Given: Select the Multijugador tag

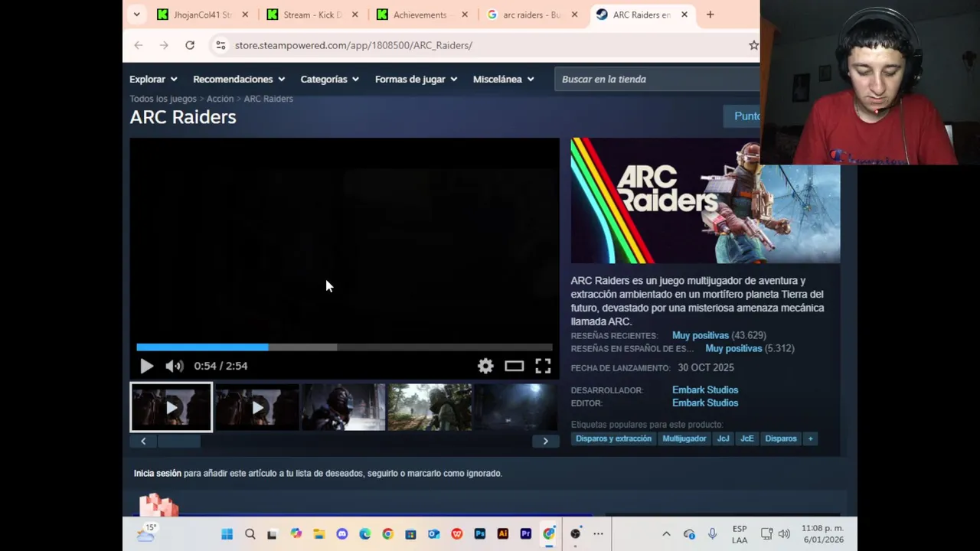Looking at the screenshot, I should pos(684,439).
